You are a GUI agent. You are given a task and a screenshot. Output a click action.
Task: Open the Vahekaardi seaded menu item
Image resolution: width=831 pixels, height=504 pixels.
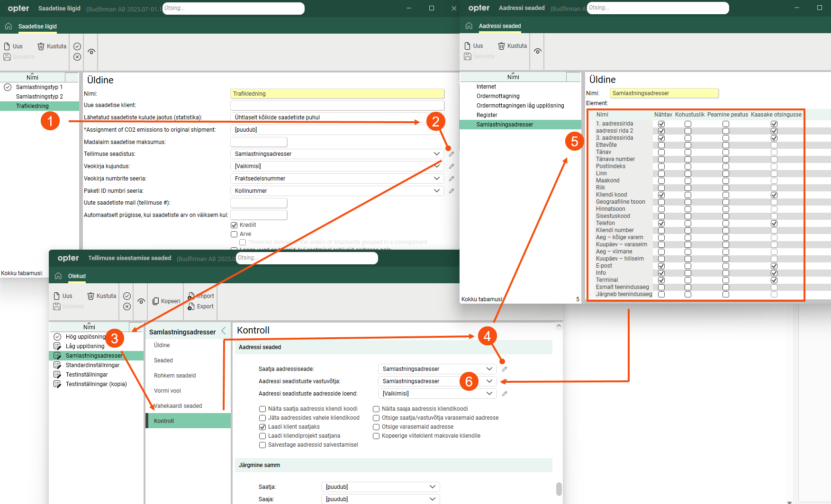[x=178, y=406]
